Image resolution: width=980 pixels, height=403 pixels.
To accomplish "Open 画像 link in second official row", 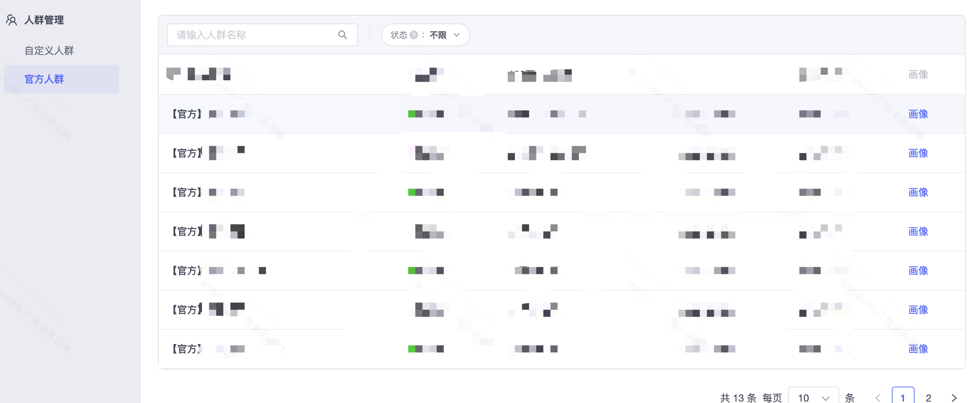I will 918,153.
